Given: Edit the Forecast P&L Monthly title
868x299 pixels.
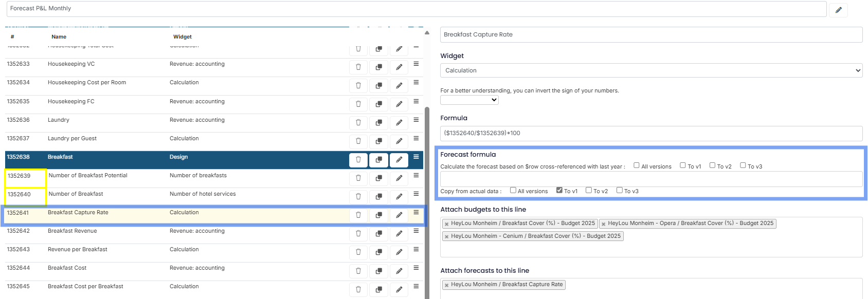Looking at the screenshot, I should (x=838, y=10).
